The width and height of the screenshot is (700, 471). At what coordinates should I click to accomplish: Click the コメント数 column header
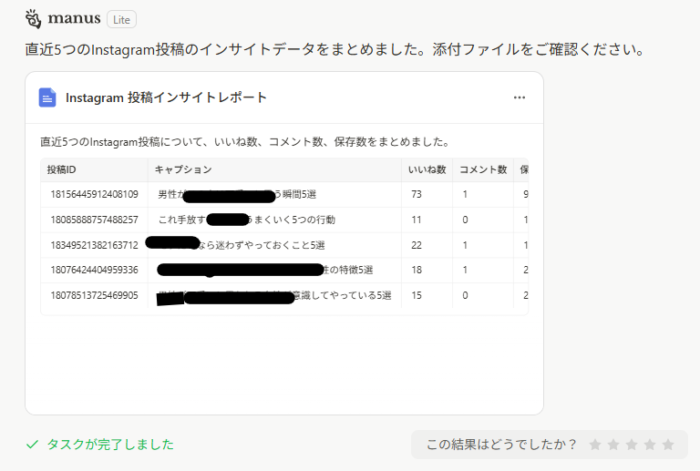(x=483, y=170)
